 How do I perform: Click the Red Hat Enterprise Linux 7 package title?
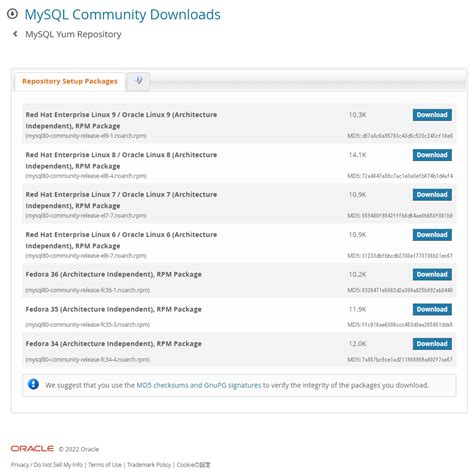121,200
